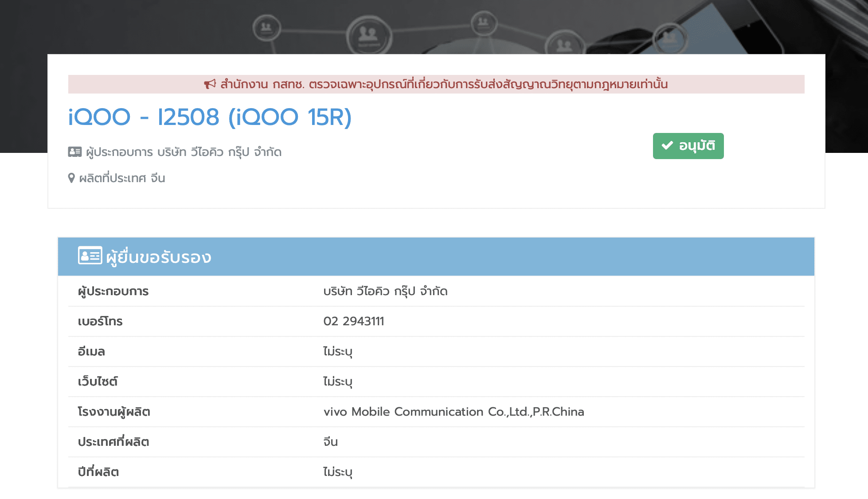
Task: Click the ประเทศที่ผลิต value จีน
Action: [330, 442]
